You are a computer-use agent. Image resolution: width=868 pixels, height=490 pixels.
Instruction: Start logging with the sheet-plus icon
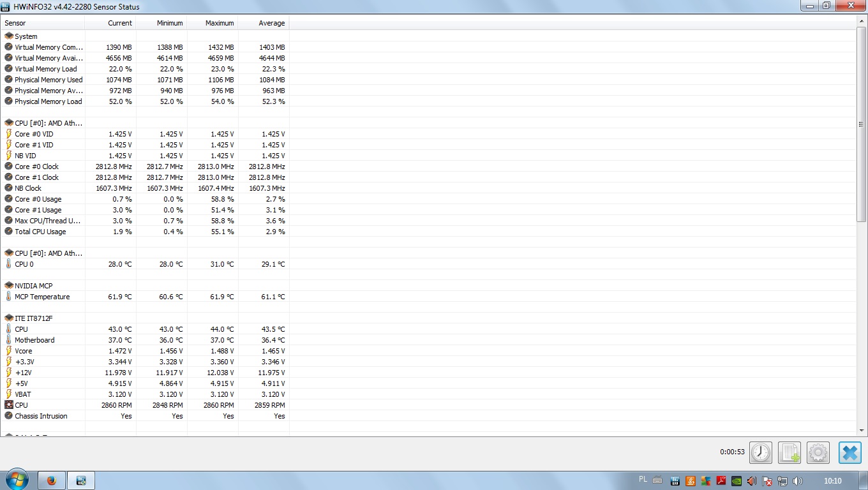pos(789,452)
